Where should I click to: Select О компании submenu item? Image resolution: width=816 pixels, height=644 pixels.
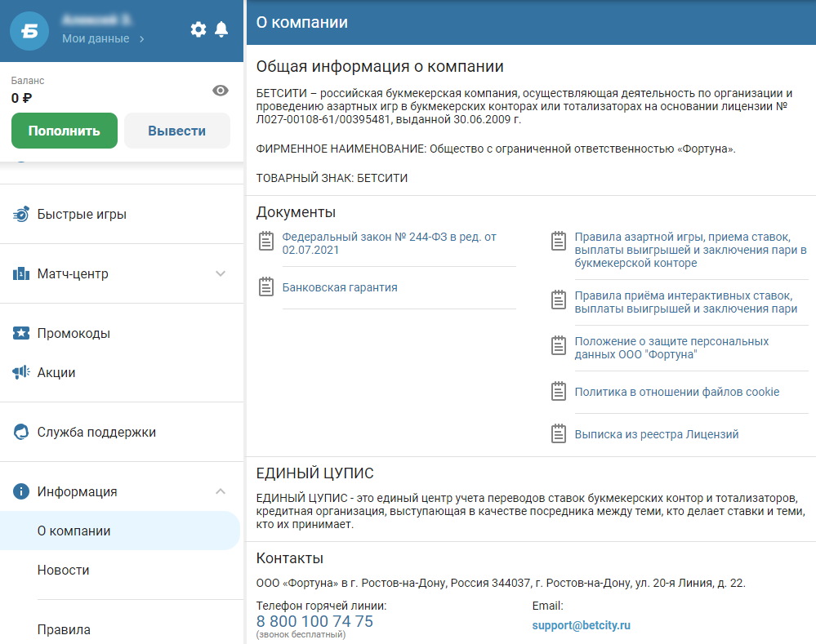120,531
